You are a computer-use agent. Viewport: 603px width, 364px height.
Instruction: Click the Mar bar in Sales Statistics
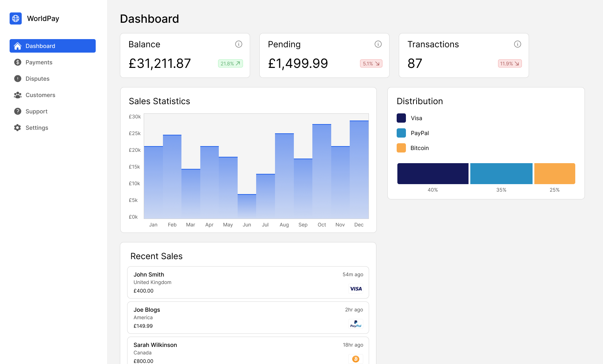pos(191,194)
